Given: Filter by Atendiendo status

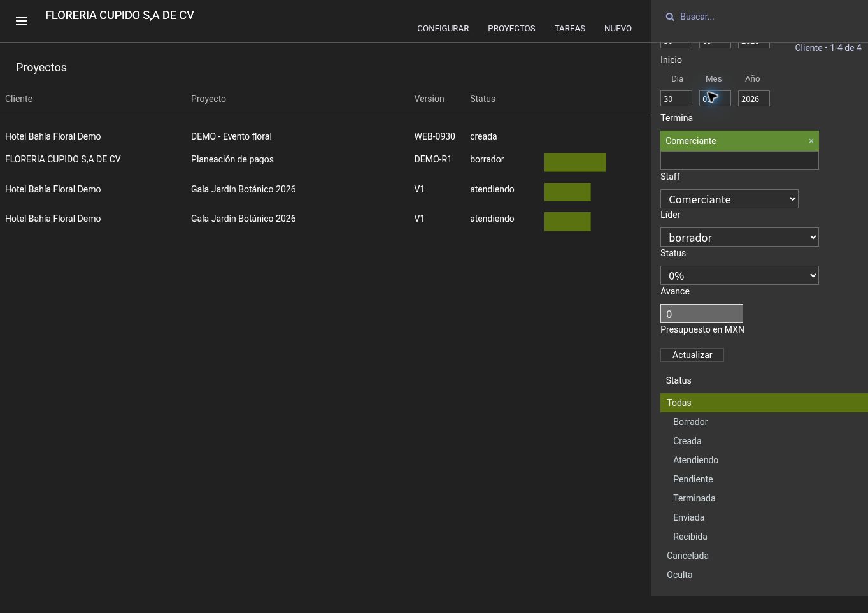Looking at the screenshot, I should [x=695, y=460].
